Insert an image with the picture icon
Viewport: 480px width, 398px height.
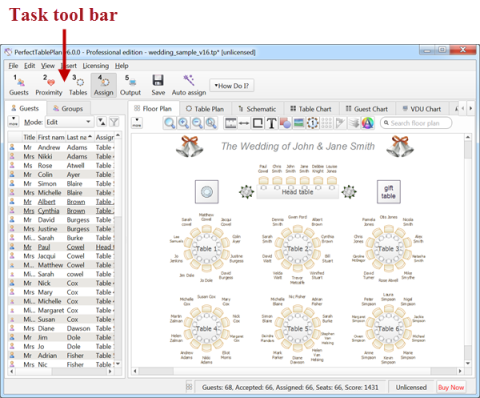299,123
